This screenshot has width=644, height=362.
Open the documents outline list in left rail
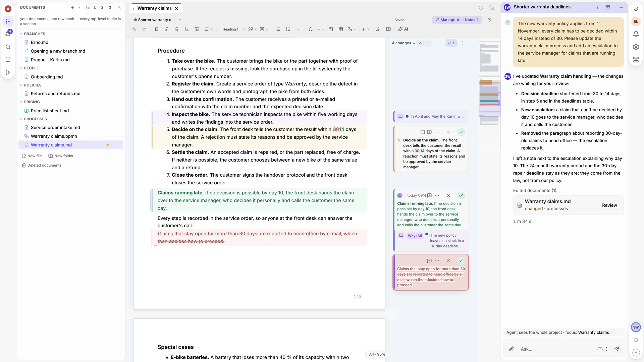click(8, 21)
